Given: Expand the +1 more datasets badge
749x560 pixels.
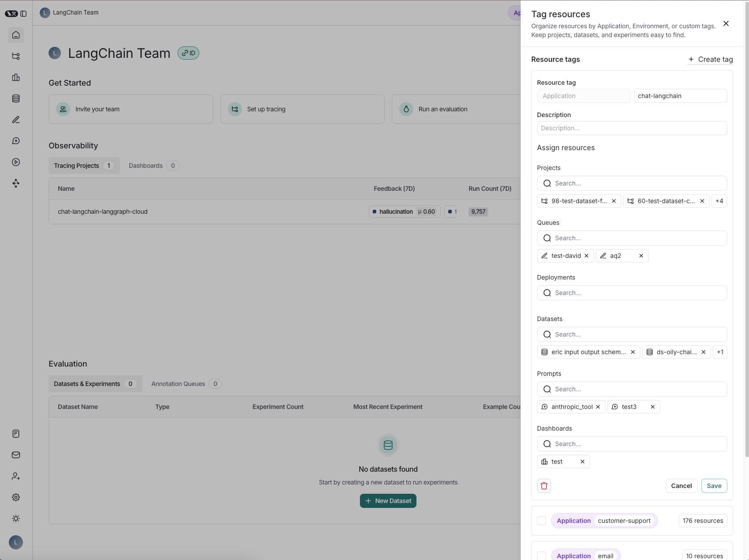Looking at the screenshot, I should coord(720,352).
